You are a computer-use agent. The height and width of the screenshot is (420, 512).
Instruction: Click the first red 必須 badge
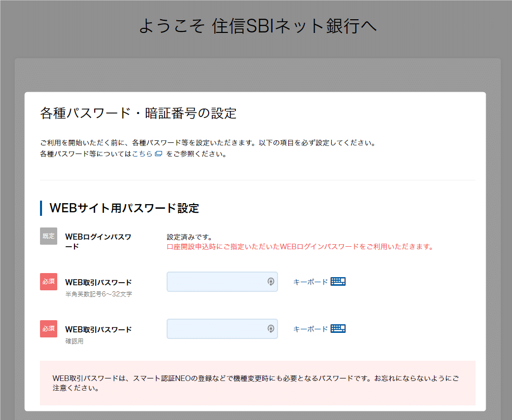pos(48,281)
